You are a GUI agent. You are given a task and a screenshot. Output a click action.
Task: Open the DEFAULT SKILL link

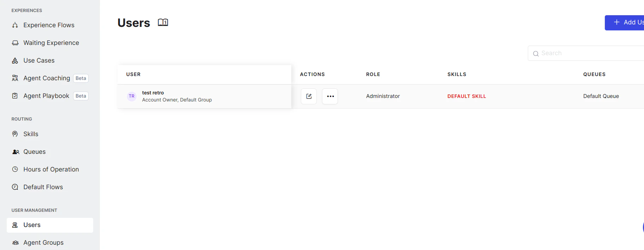click(x=466, y=96)
